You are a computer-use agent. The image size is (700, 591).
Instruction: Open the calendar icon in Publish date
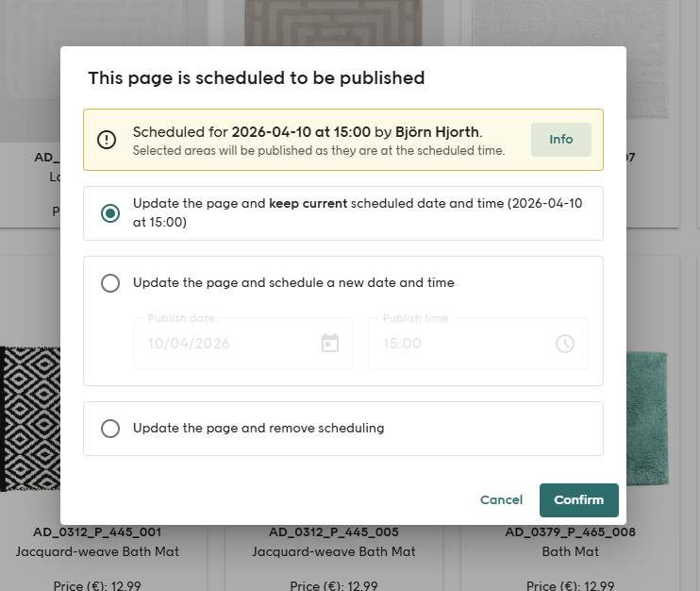[329, 344]
